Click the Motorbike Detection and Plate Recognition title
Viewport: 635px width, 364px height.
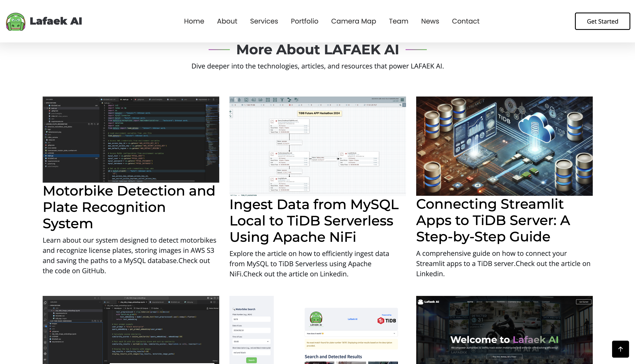(129, 207)
